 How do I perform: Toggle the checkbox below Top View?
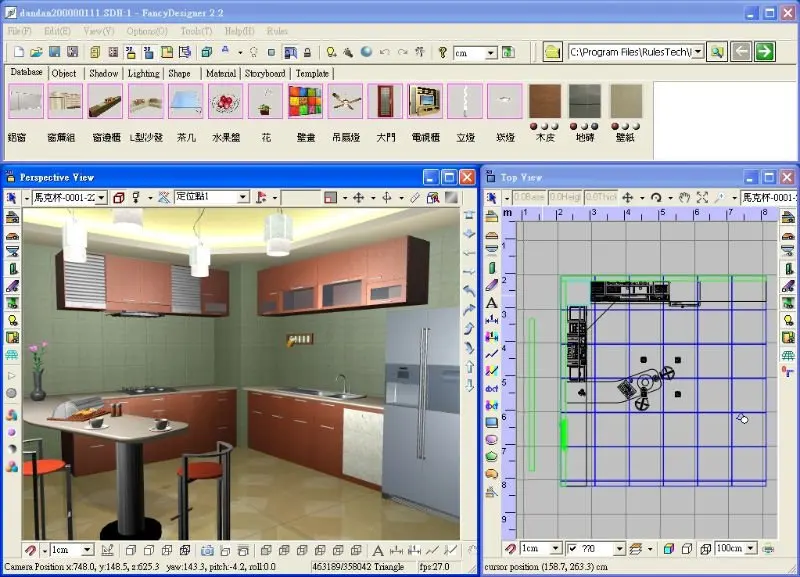(572, 549)
